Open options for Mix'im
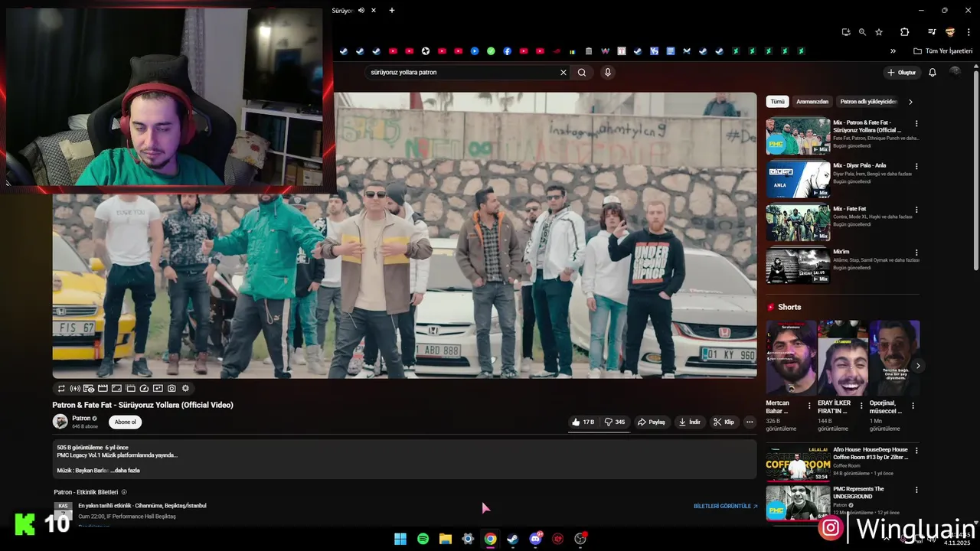Screen dimensions: 980x551 [916, 253]
